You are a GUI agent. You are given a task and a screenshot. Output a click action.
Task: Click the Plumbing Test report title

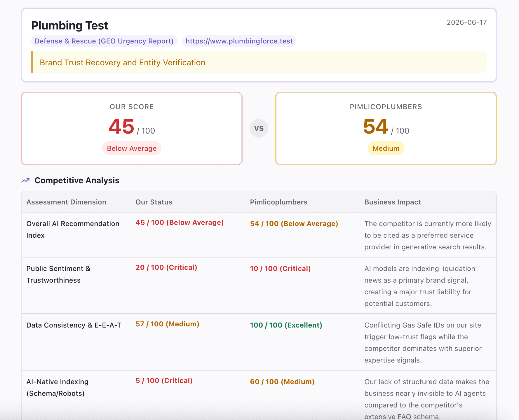(x=69, y=25)
